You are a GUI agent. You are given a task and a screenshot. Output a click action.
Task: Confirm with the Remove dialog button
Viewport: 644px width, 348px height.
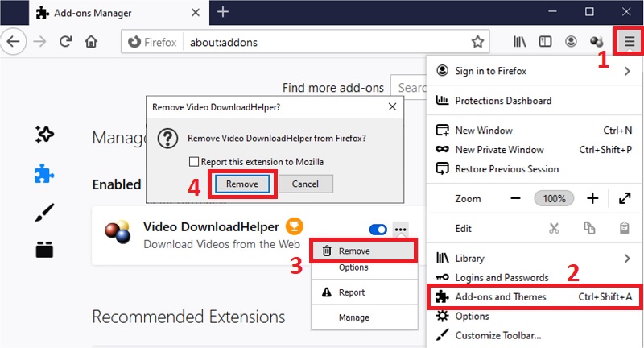point(242,184)
